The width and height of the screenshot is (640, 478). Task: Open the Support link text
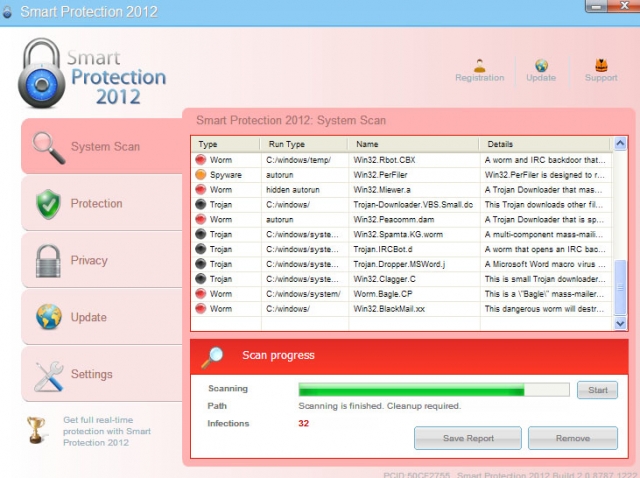(601, 78)
